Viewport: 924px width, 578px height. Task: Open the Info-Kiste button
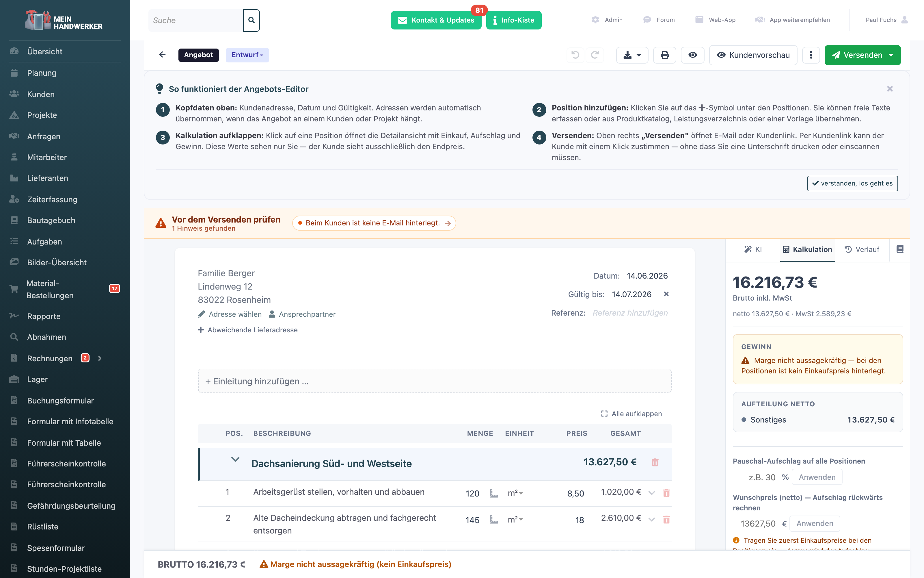coord(514,20)
